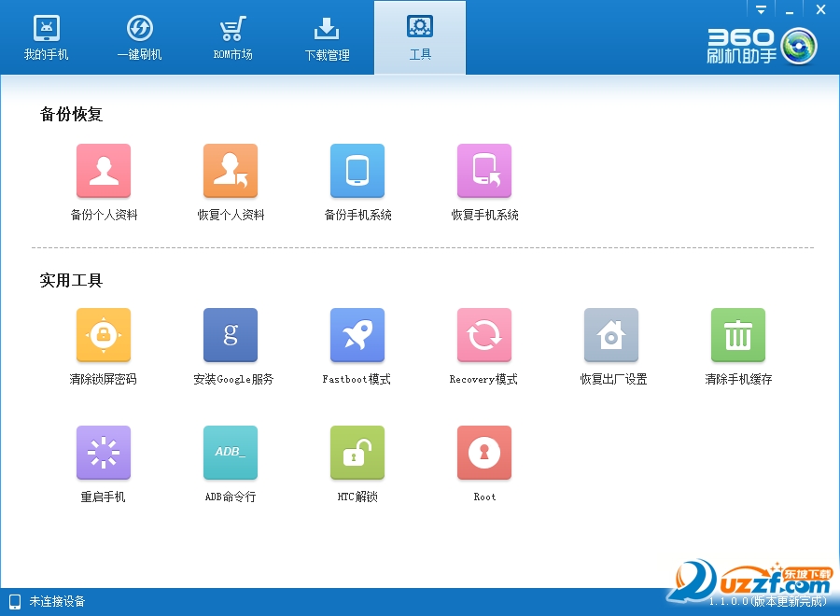Click the 恢复个人资料 restore icon
The image size is (840, 616).
231,171
